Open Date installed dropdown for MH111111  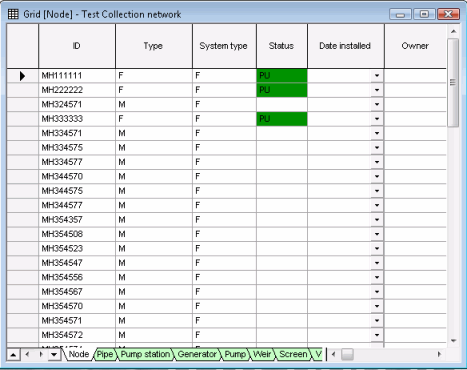click(377, 76)
